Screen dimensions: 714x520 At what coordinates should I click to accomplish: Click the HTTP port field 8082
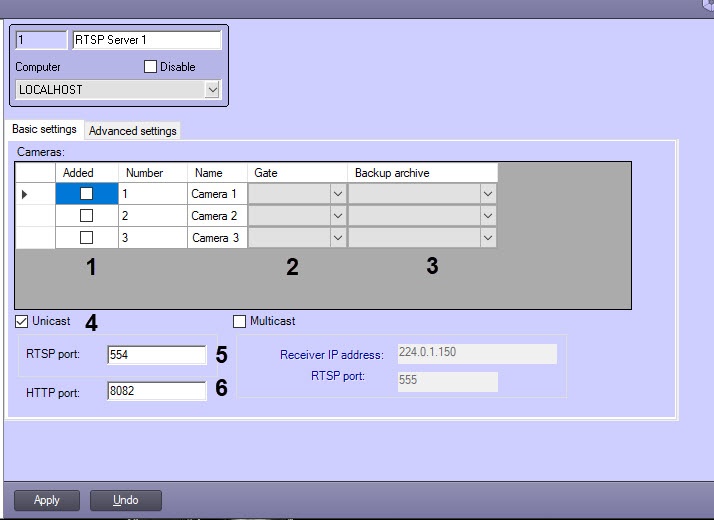pyautogui.click(x=155, y=391)
